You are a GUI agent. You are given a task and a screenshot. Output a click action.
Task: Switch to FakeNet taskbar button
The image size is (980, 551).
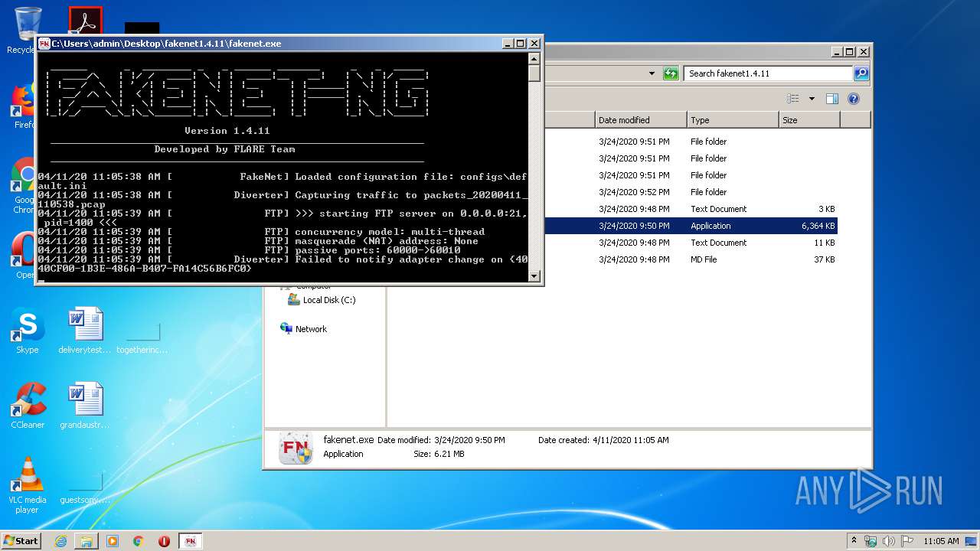pos(191,541)
